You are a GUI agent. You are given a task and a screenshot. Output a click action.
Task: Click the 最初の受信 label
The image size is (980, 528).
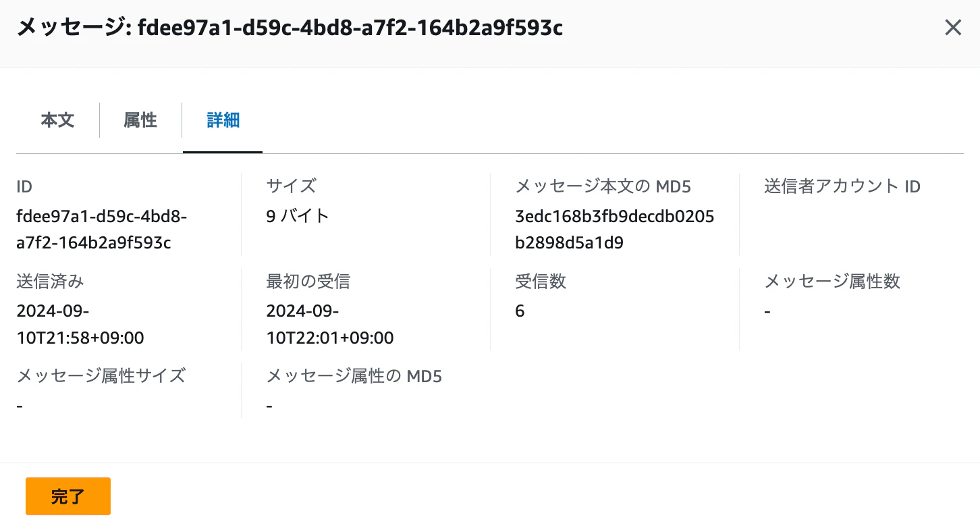tap(308, 281)
